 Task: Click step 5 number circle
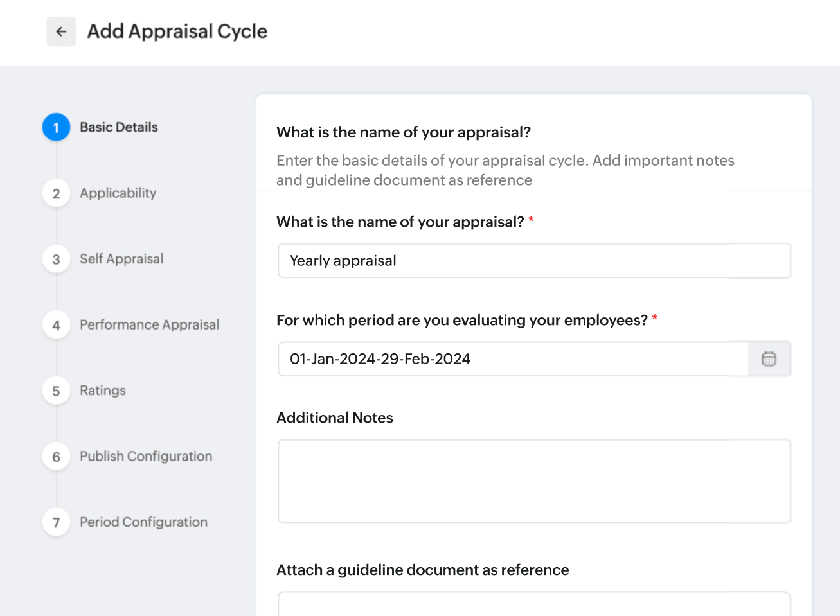(x=57, y=391)
